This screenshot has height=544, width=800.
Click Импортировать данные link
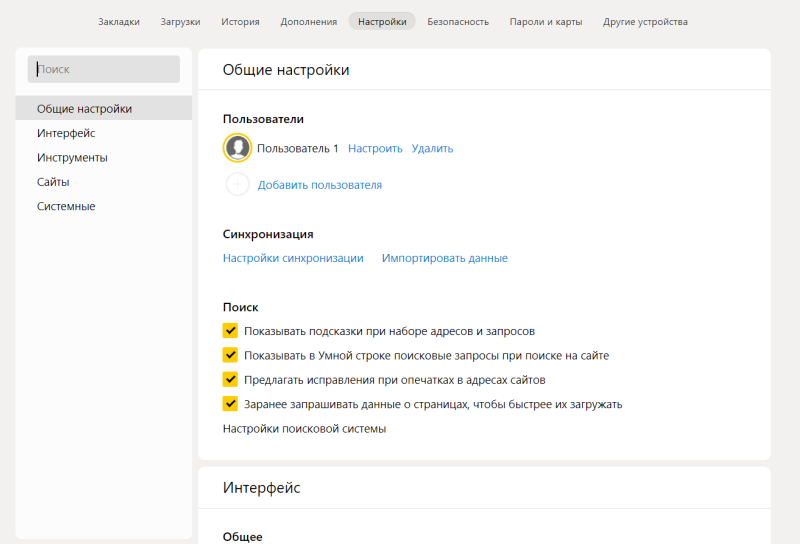(x=444, y=258)
